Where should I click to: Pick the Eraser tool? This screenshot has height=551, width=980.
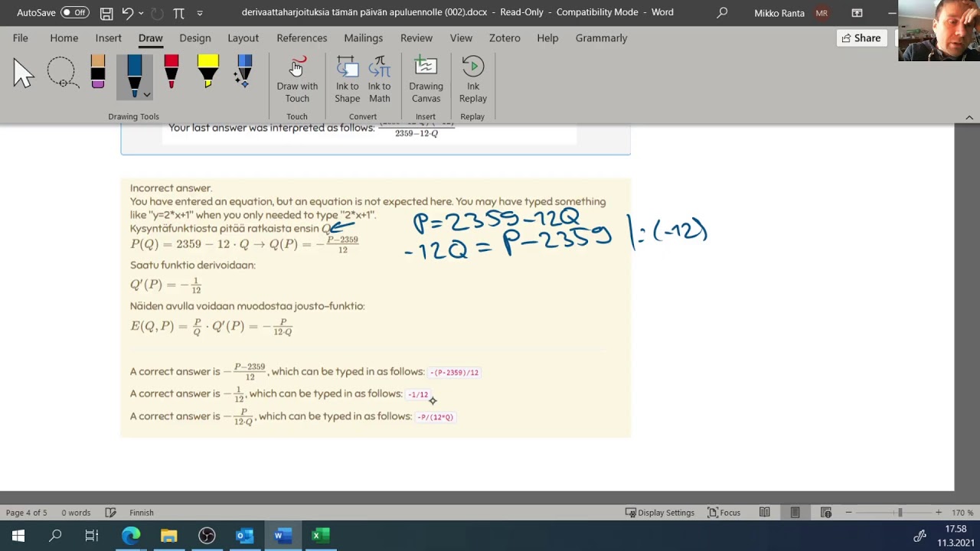pyautogui.click(x=97, y=73)
